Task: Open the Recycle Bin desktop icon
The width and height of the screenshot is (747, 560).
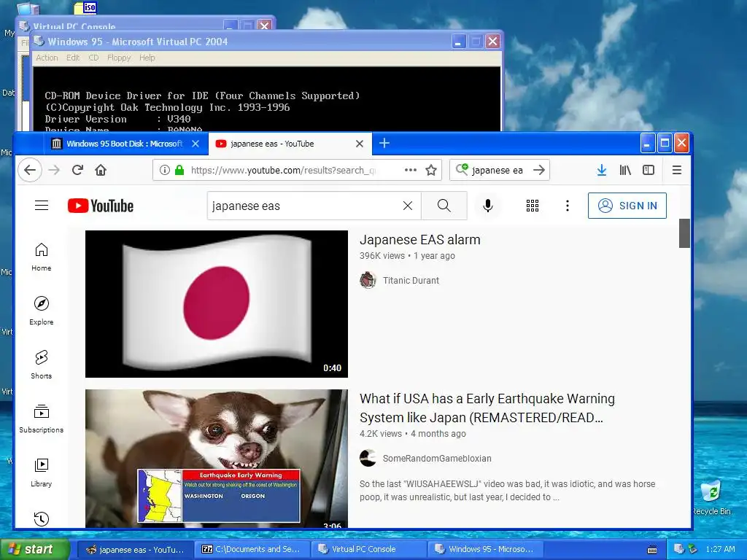Action: (712, 497)
